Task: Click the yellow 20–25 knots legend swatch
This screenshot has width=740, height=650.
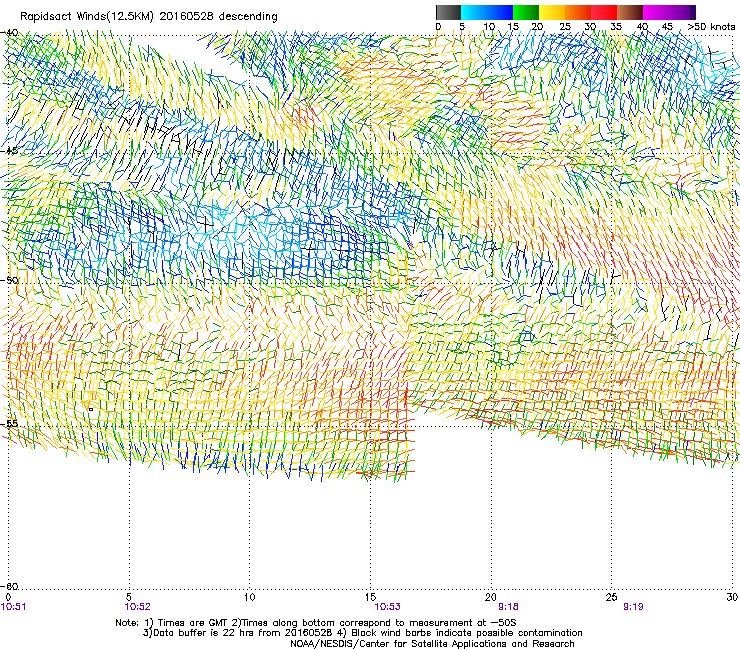Action: click(552, 12)
